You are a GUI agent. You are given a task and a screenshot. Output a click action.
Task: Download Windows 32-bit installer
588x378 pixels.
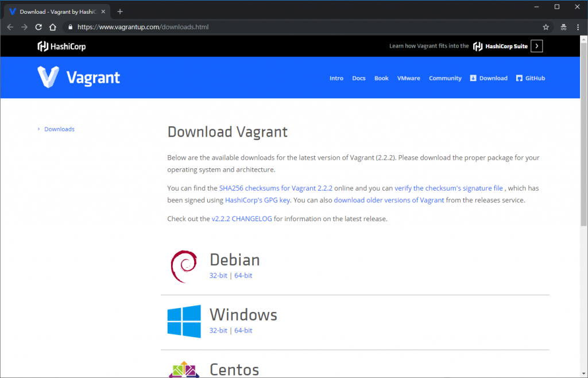coord(218,330)
